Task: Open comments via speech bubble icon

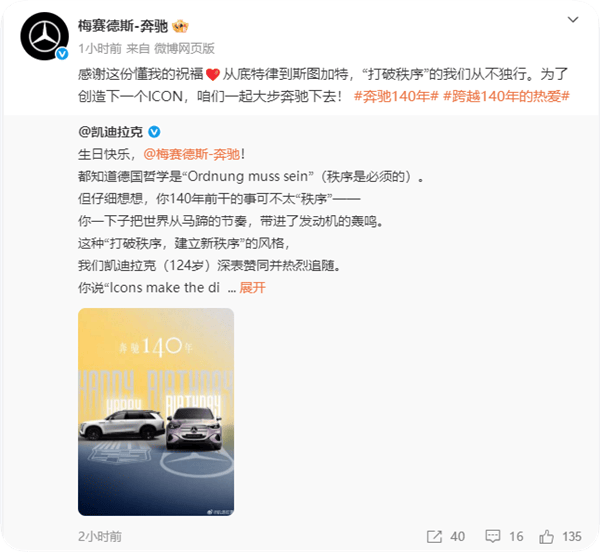Action: coord(492,536)
